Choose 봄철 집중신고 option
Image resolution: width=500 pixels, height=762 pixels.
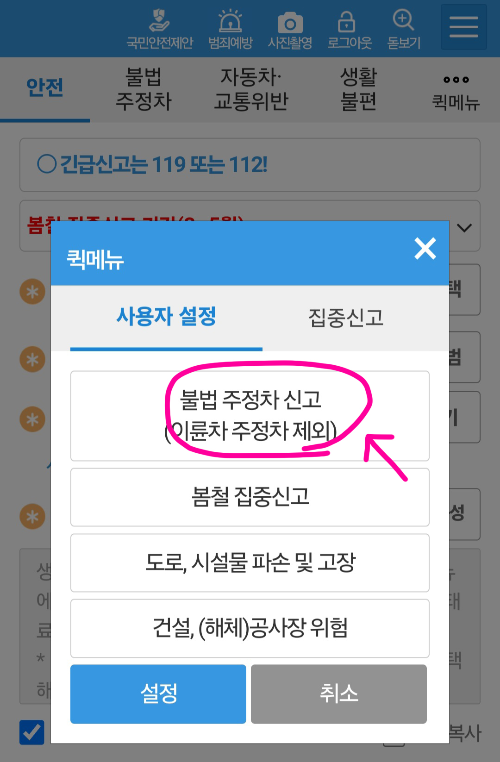pyautogui.click(x=250, y=497)
